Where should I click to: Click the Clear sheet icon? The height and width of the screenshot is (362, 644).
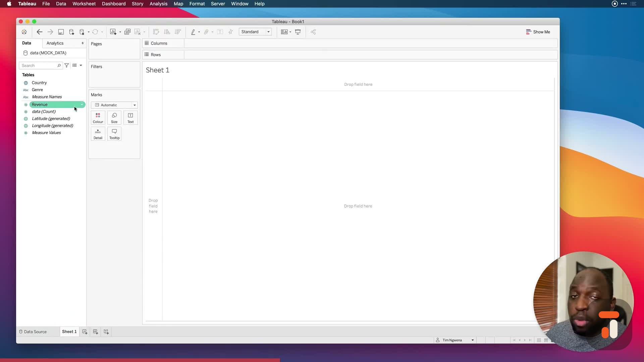click(138, 32)
